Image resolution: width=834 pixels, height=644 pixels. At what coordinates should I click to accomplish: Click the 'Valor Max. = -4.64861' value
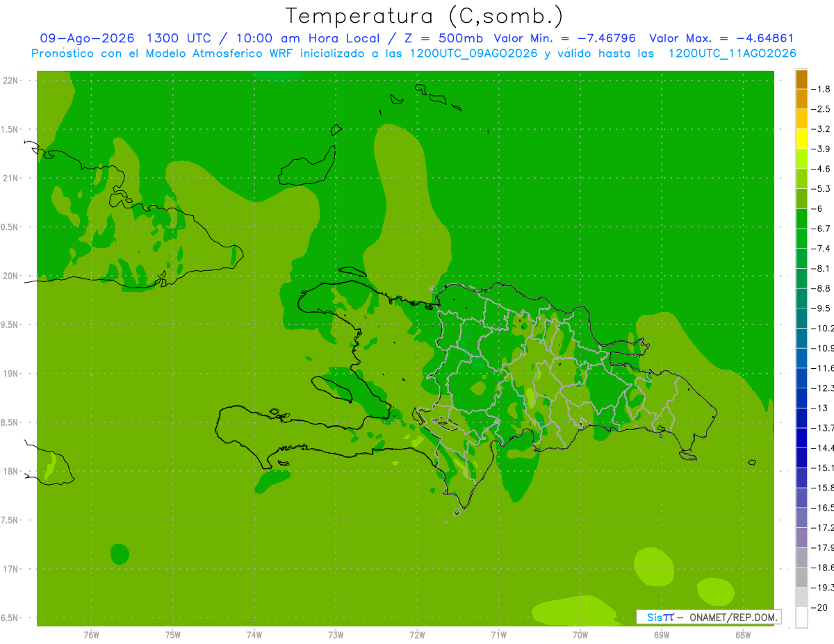pos(721,38)
